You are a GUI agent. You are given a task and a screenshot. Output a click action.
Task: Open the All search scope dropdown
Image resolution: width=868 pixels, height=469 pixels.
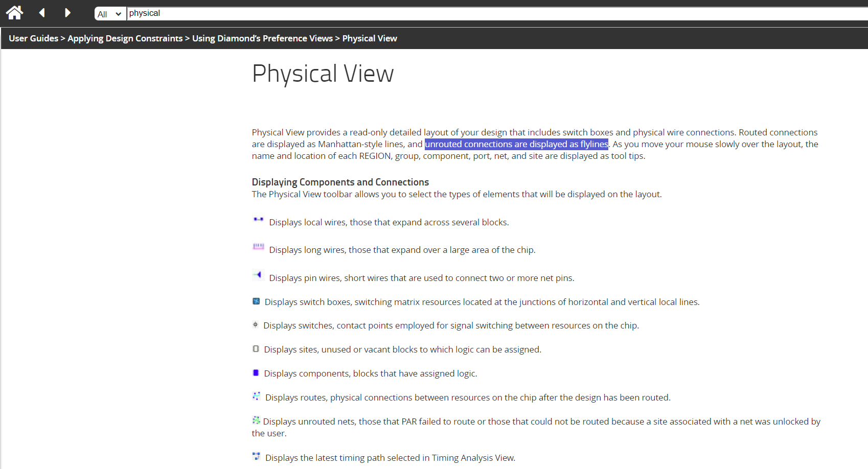click(110, 14)
